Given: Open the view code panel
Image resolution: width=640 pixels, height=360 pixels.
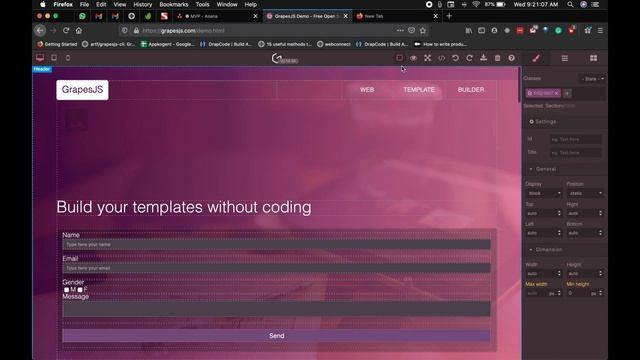Looking at the screenshot, I should [x=441, y=58].
